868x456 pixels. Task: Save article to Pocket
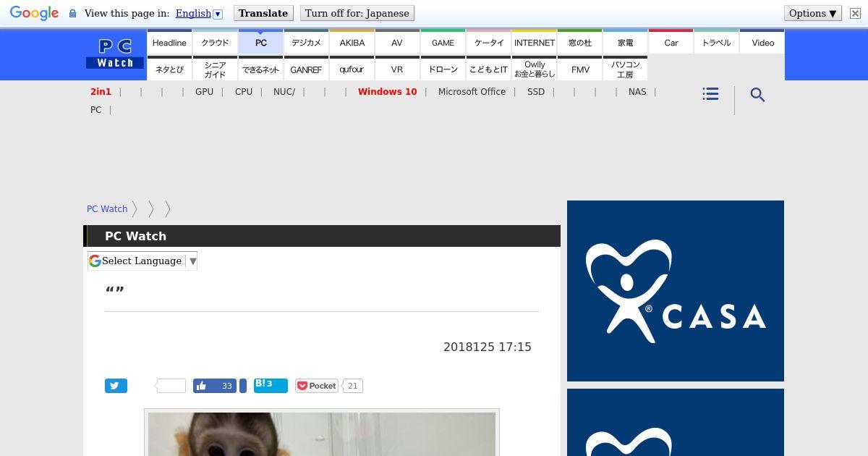tap(317, 386)
